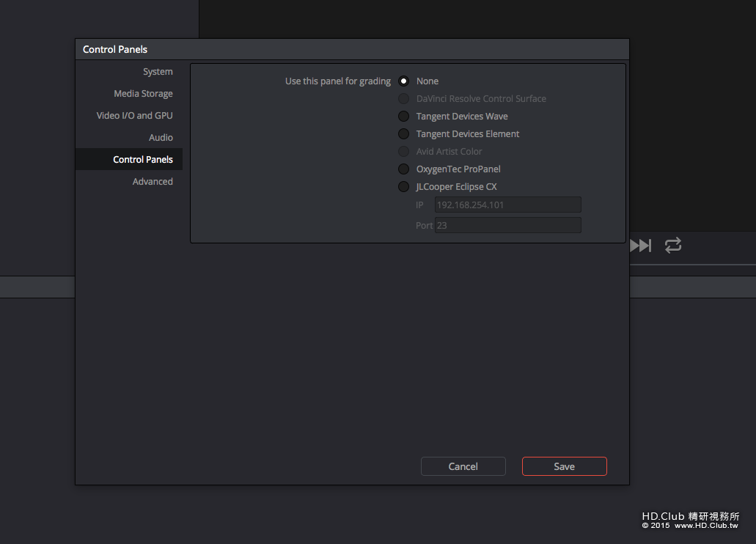Click the skip-to-last-frame playback icon
756x544 pixels.
641,246
